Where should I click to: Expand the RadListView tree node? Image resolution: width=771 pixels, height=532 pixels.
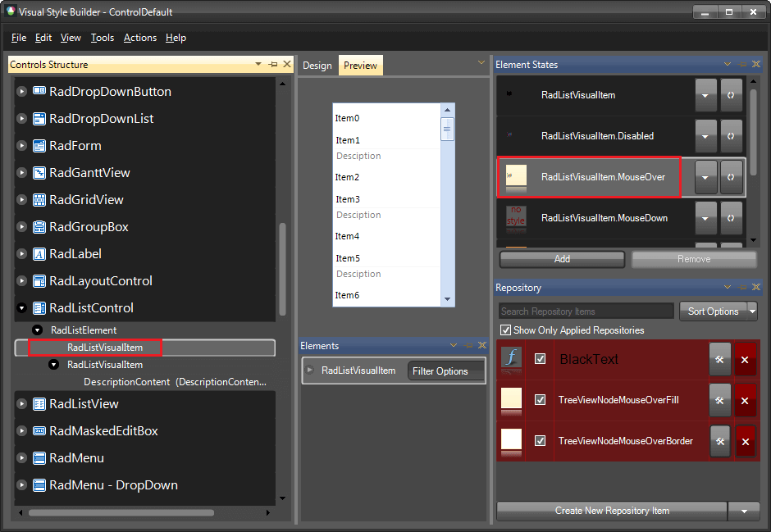pyautogui.click(x=21, y=404)
